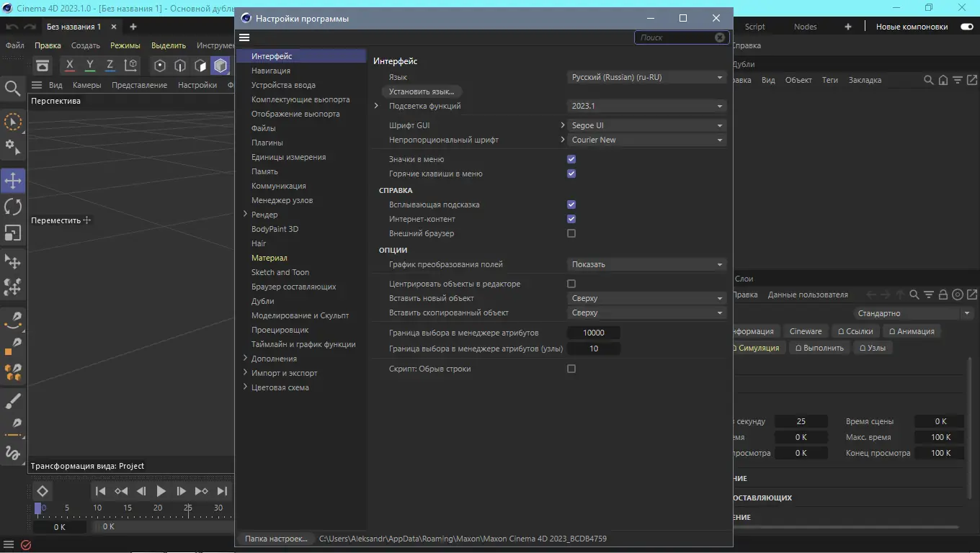Click the X axis lock icon
Image resolution: width=980 pixels, height=553 pixels.
pyautogui.click(x=70, y=66)
